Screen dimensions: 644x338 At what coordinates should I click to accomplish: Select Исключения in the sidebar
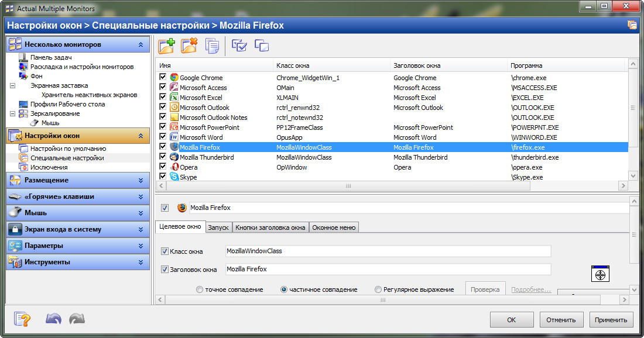tap(49, 167)
